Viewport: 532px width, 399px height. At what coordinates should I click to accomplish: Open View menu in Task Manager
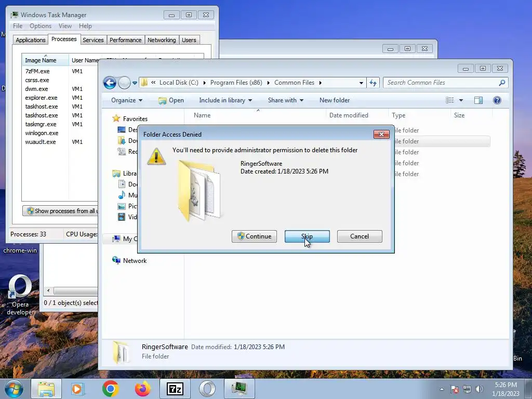[65, 26]
